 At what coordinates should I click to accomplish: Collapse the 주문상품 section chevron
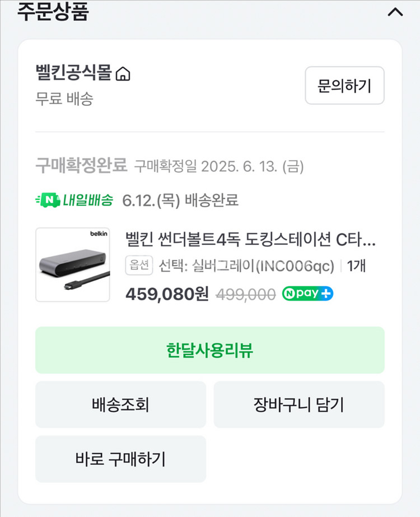pos(395,12)
